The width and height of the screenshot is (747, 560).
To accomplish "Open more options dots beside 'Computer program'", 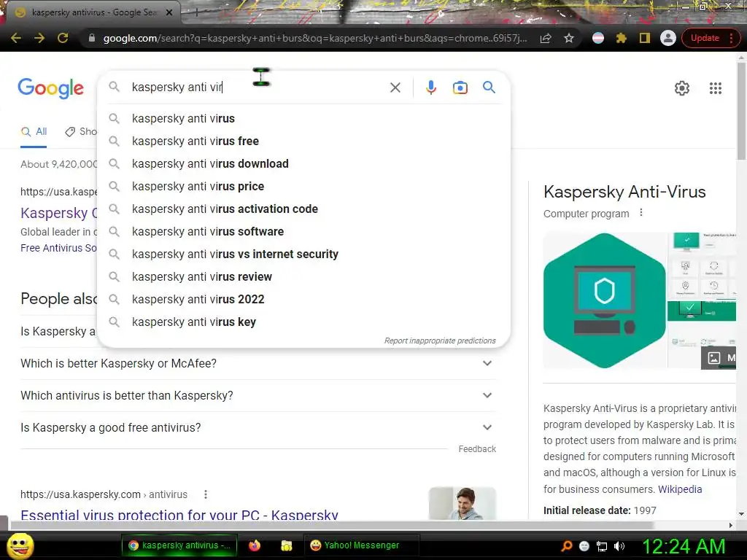I will (x=641, y=213).
